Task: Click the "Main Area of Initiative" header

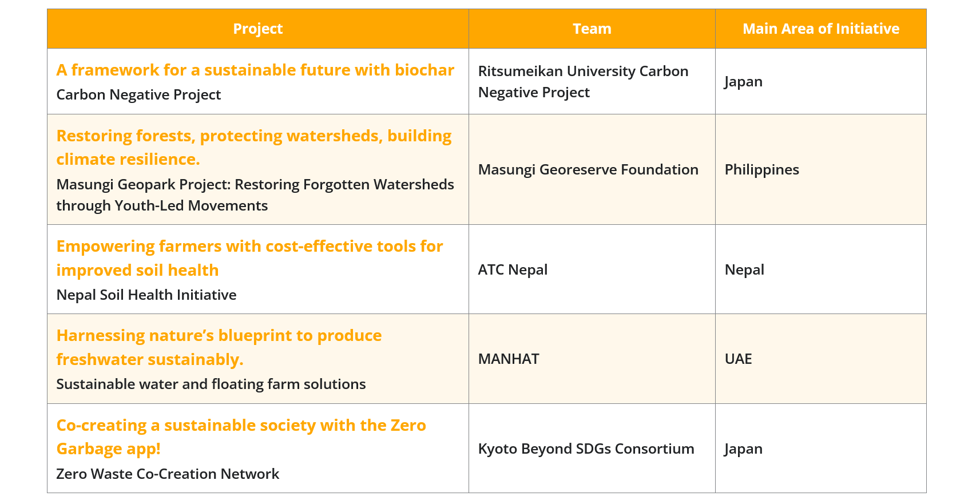Action: [820, 29]
